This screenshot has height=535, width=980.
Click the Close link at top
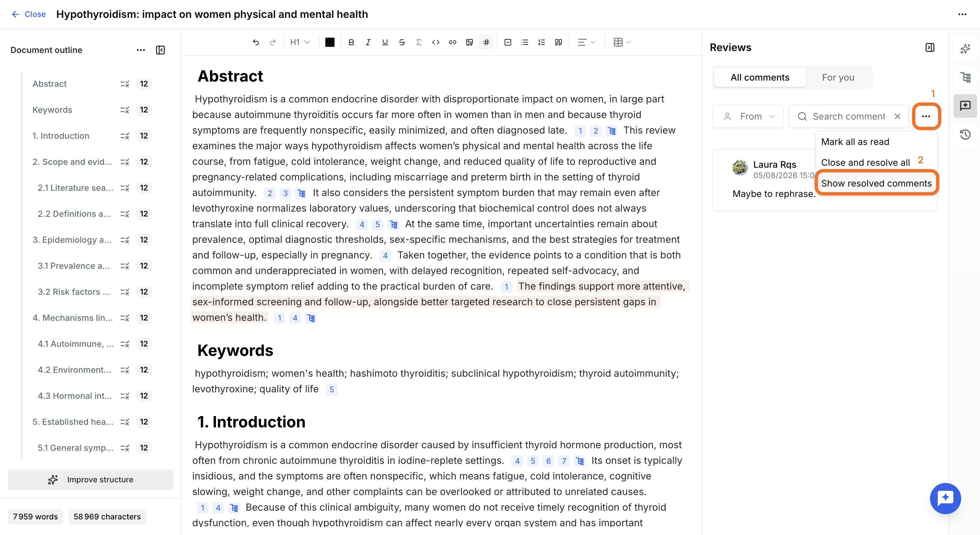tap(29, 14)
